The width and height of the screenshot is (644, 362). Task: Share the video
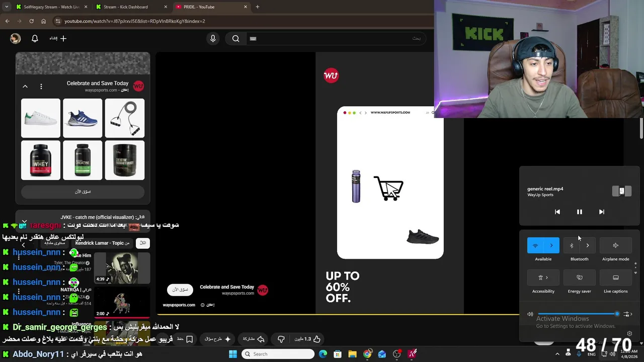pos(254,339)
